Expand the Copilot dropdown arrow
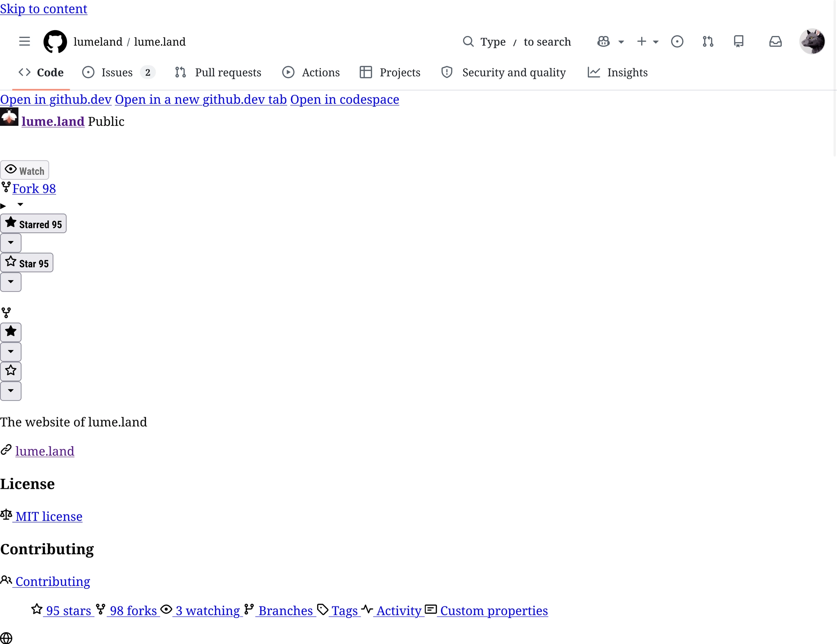 coord(621,42)
